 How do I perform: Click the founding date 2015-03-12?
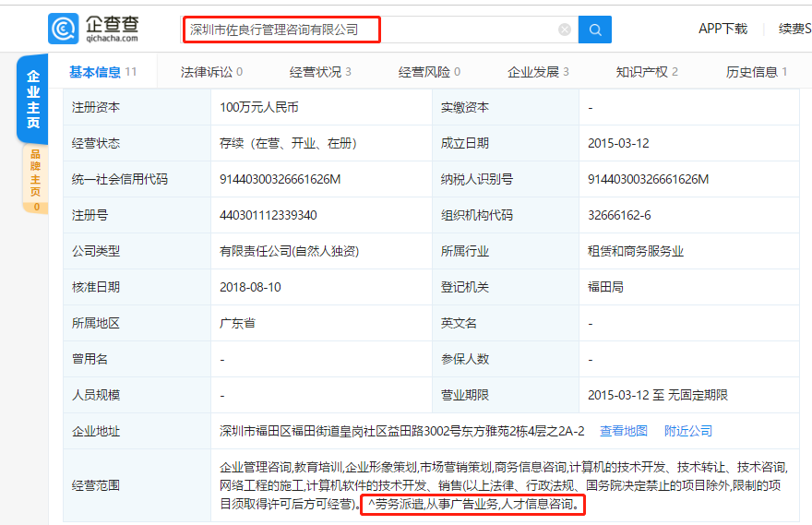coord(618,143)
